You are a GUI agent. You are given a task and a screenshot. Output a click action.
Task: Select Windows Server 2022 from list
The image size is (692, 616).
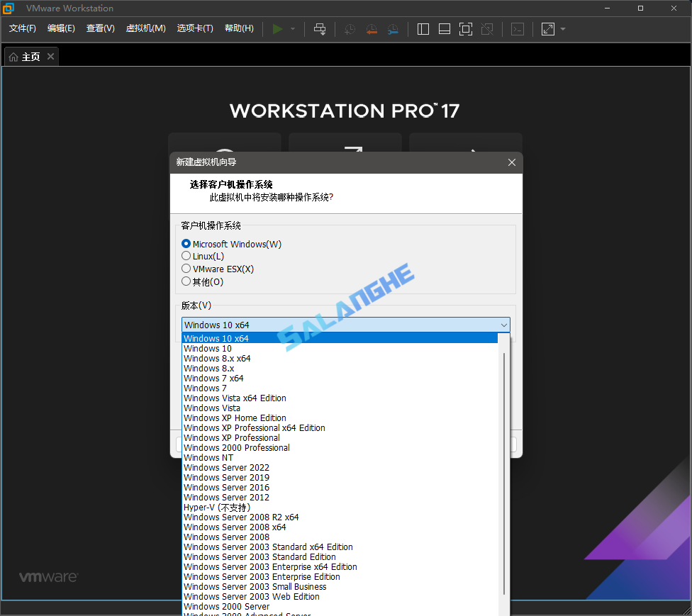pos(226,467)
